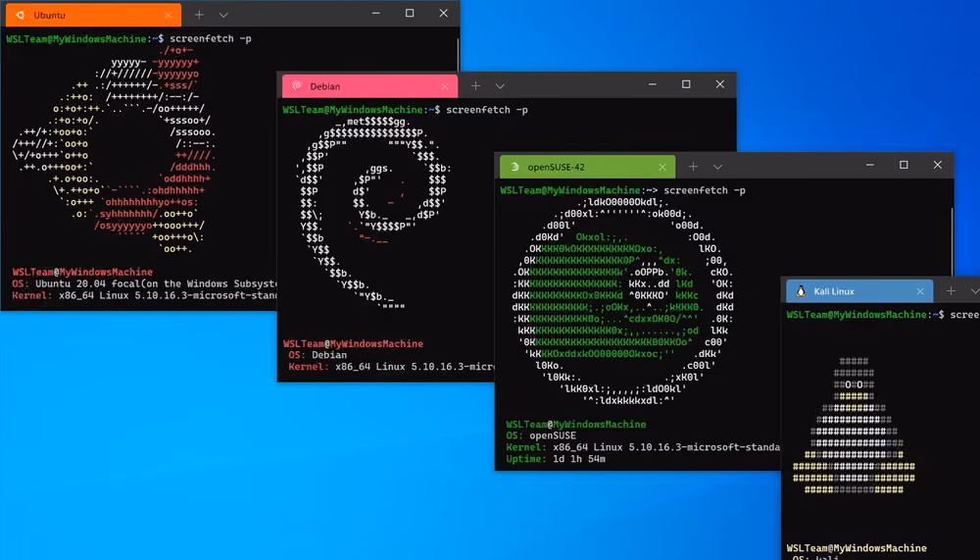
Task: Click the 'screenfetch -p' command in the Ubuntu terminal
Action: pos(211,39)
